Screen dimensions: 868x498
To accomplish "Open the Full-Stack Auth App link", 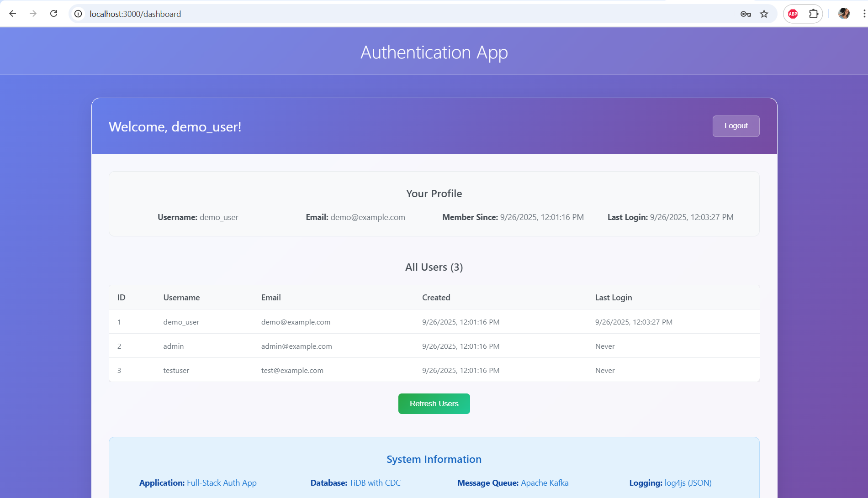I will coord(222,482).
